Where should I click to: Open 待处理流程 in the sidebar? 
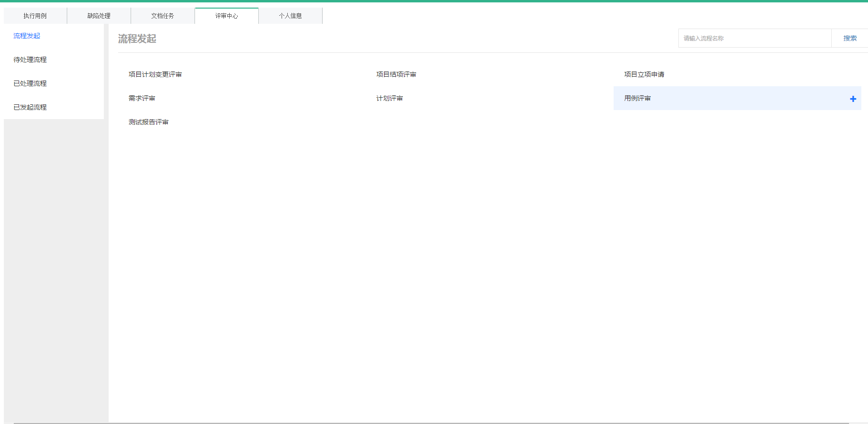click(30, 60)
